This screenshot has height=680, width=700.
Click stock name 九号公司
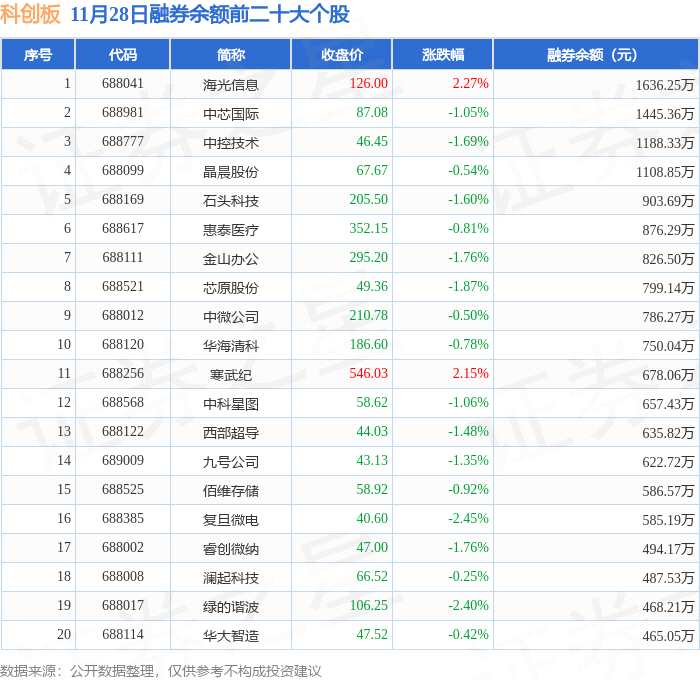click(231, 462)
